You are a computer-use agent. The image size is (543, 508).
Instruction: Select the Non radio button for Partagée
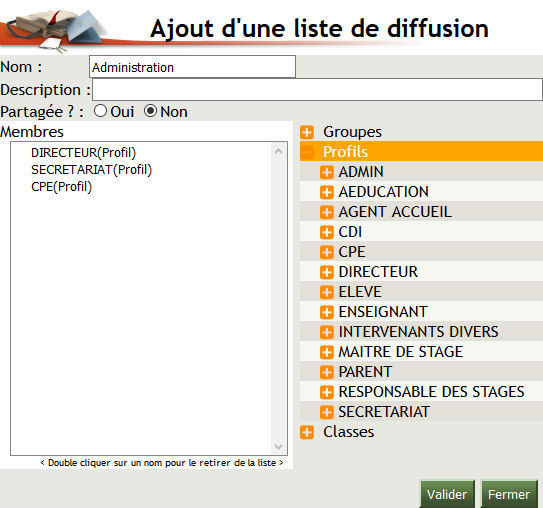coord(150,111)
